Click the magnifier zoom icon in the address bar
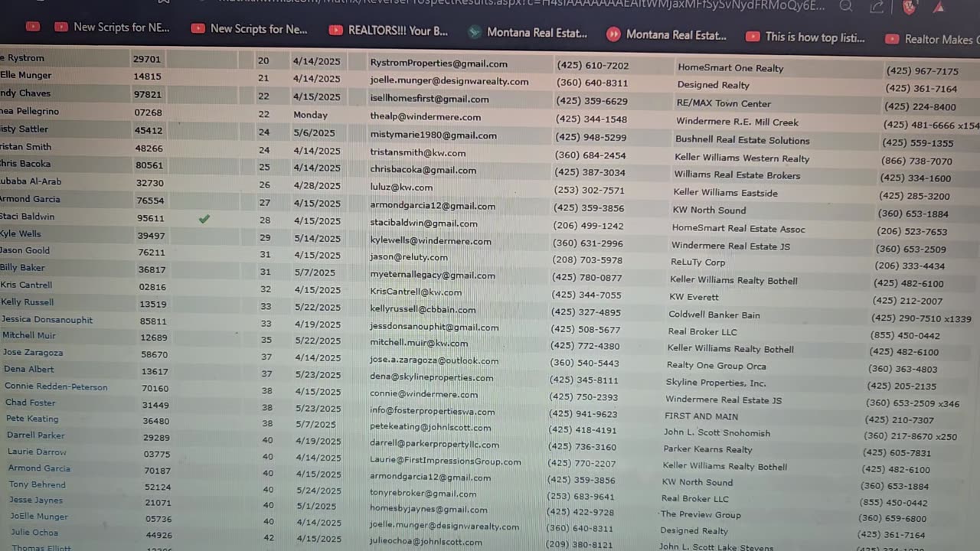 (x=845, y=6)
